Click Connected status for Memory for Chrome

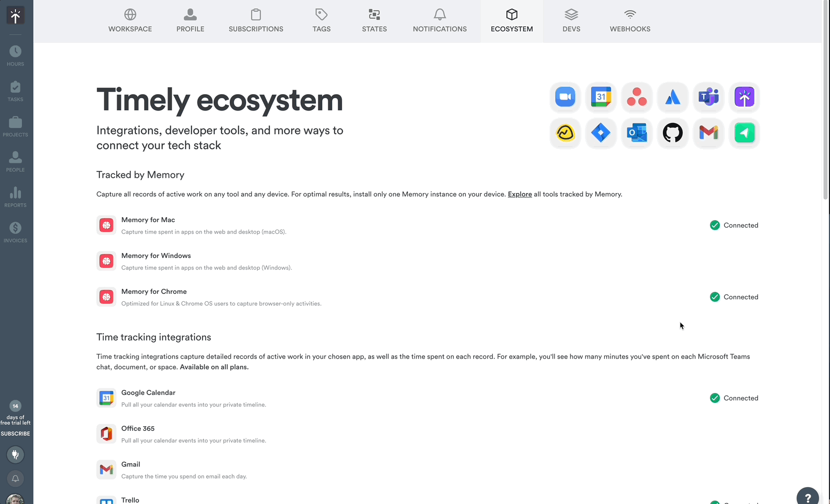[x=734, y=297]
